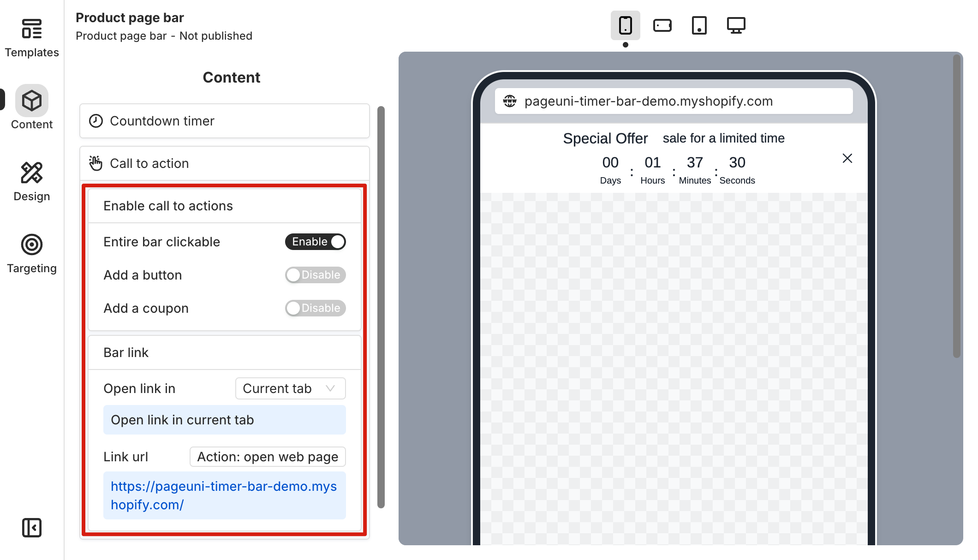This screenshot has width=978, height=560.
Task: Collapse the Call to action section
Action: (225, 163)
